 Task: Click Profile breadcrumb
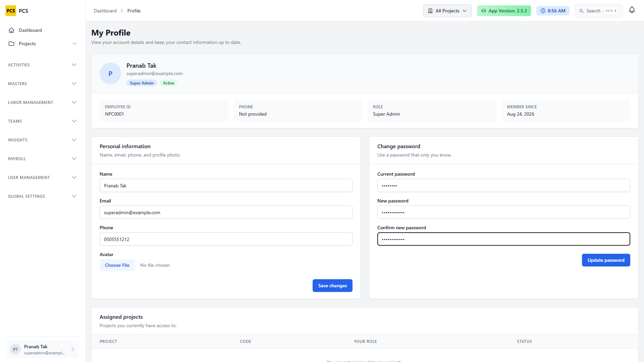134,11
